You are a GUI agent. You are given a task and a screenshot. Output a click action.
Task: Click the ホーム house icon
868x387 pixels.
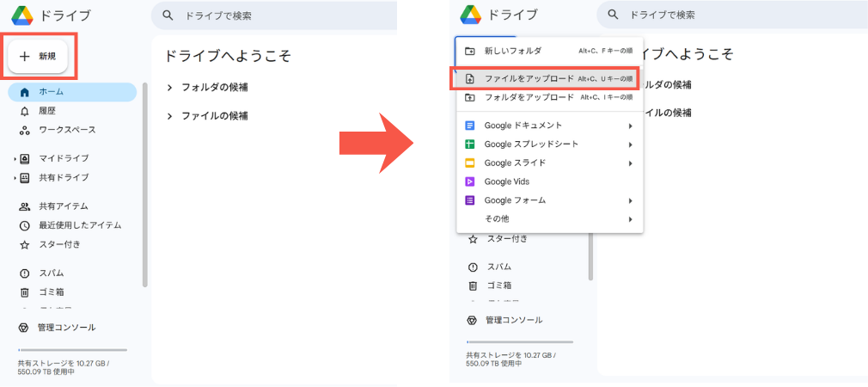coord(24,92)
